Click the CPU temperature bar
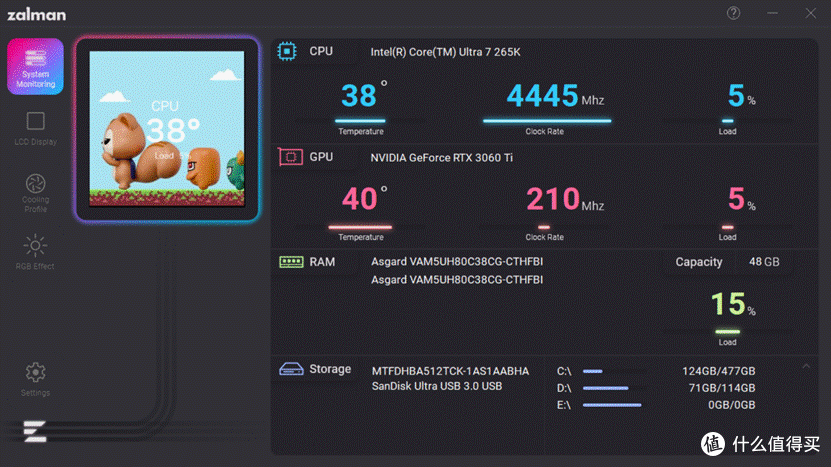831x467 pixels. click(x=360, y=121)
